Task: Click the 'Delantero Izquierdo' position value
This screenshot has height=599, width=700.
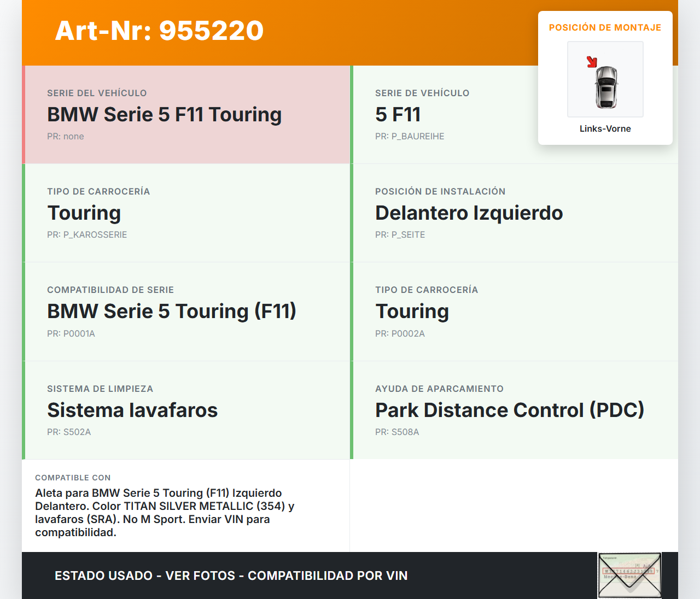Action: pyautogui.click(x=469, y=213)
